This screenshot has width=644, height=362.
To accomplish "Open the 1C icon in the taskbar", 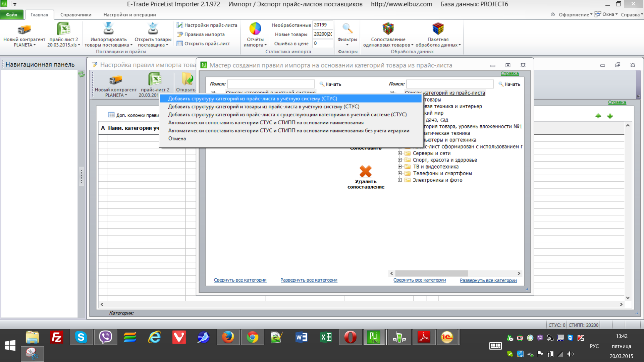I will tap(447, 337).
